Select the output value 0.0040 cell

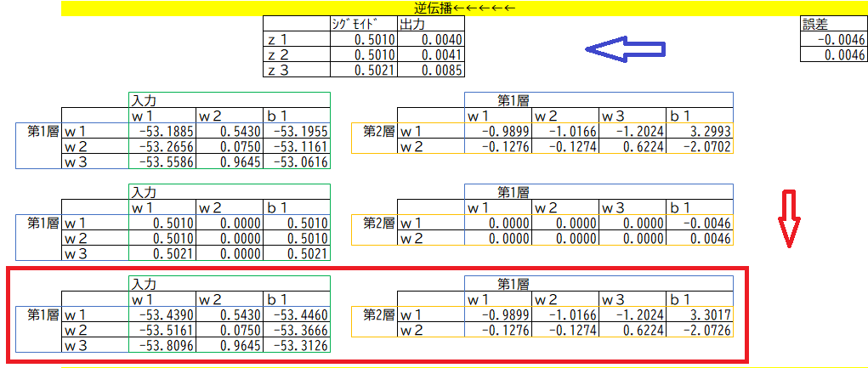[431, 40]
